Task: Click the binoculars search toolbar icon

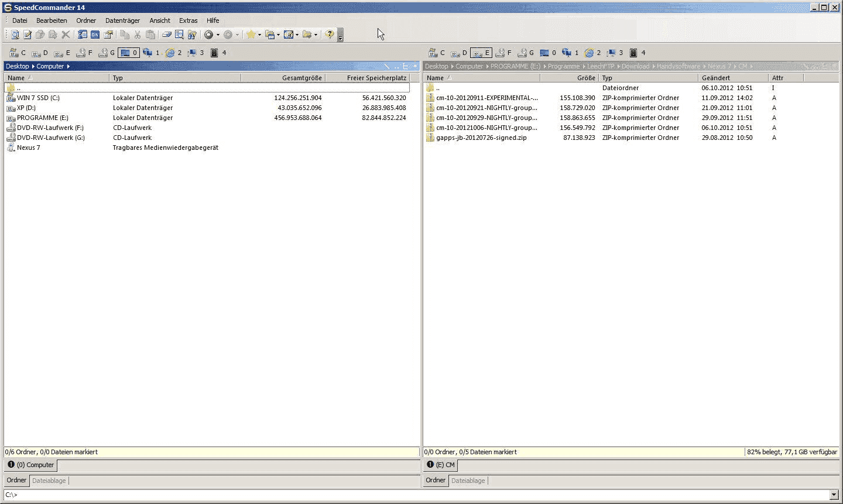Action: point(192,35)
